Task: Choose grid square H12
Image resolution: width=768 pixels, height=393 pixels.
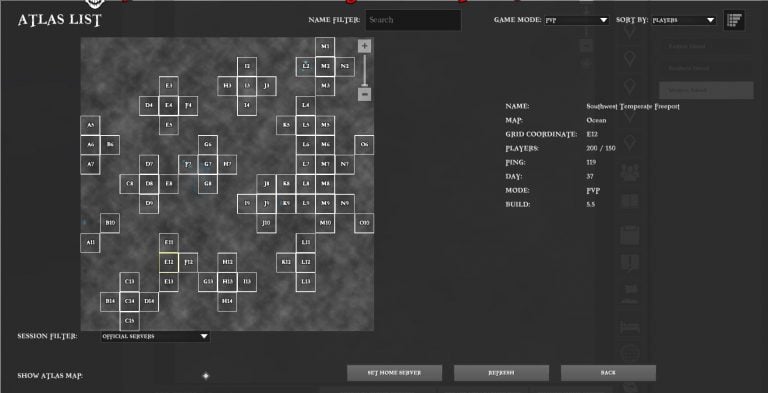Action: 227,262
